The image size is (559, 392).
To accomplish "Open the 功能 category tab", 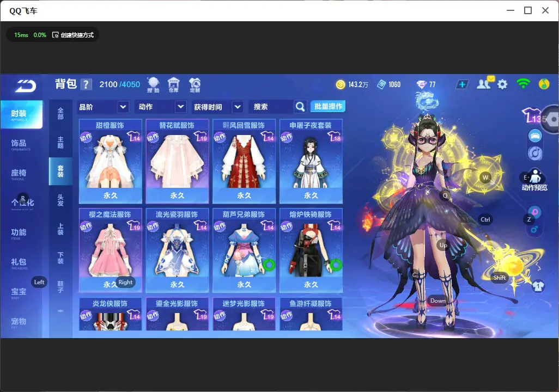I will 19,233.
